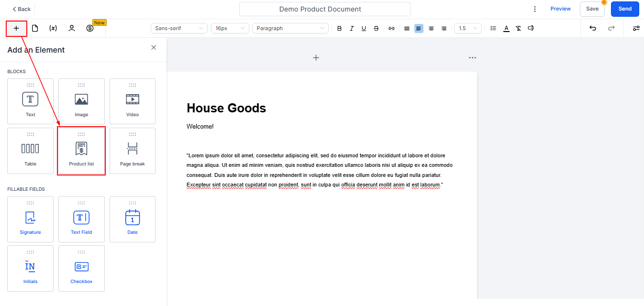Click the House Goods heading

tap(226, 108)
